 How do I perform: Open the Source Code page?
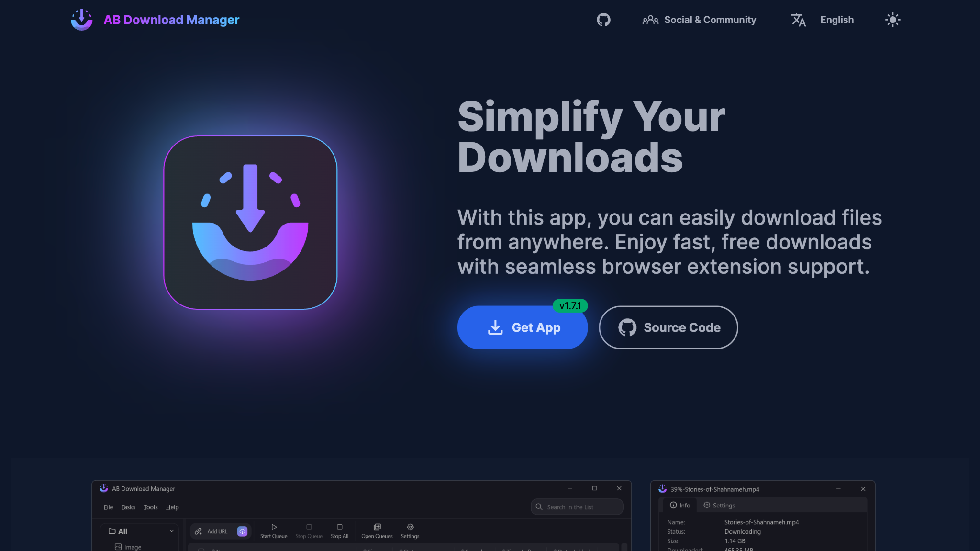point(668,327)
